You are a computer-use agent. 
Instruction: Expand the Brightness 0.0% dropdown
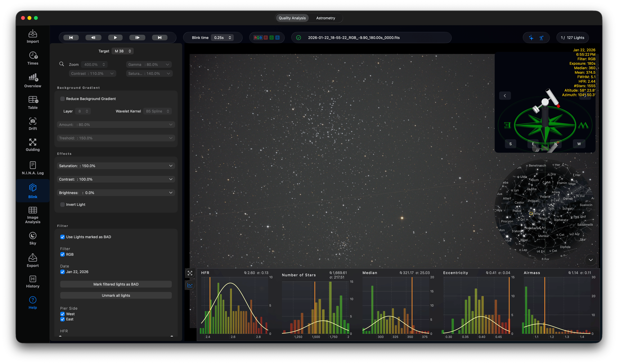(x=116, y=193)
